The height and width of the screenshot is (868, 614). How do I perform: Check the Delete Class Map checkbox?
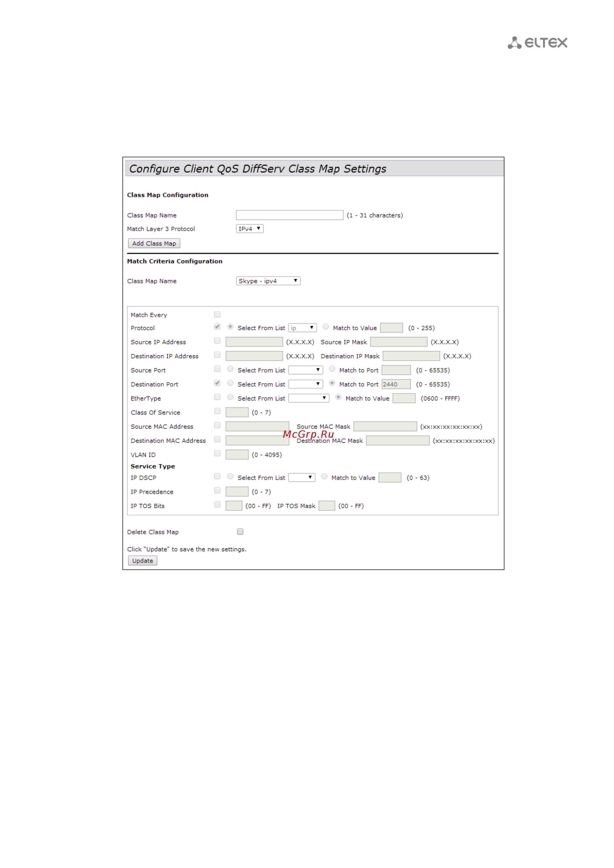tap(240, 532)
